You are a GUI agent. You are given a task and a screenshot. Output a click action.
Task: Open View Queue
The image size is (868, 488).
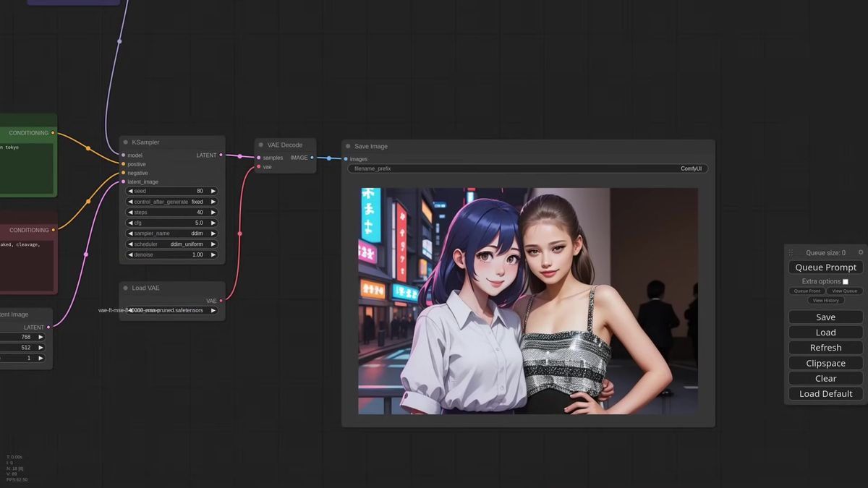(x=844, y=291)
